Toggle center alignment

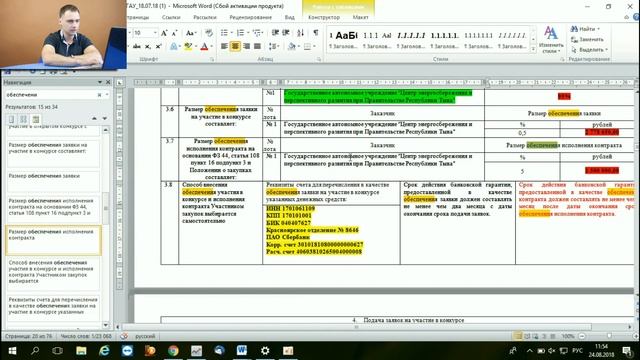235,47
